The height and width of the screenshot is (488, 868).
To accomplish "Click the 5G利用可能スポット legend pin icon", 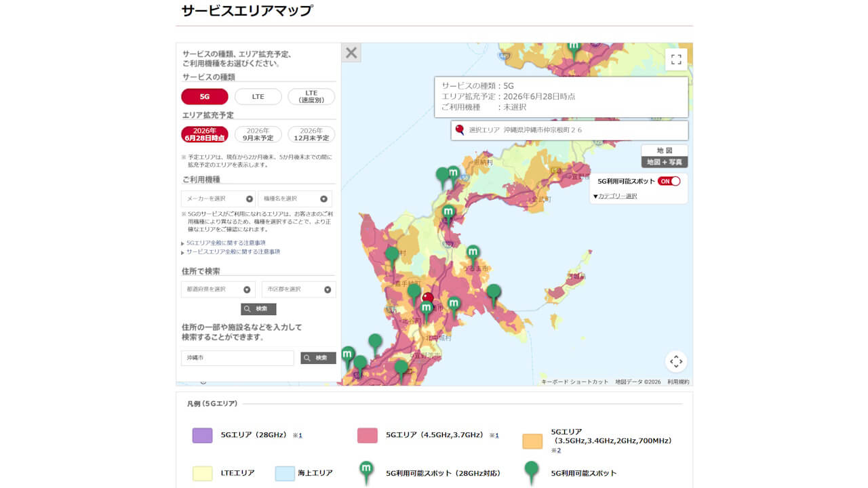I will (532, 473).
